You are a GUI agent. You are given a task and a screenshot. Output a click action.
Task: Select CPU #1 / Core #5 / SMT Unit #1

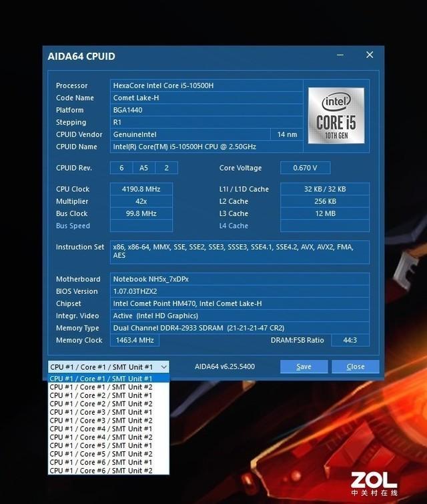click(x=109, y=445)
